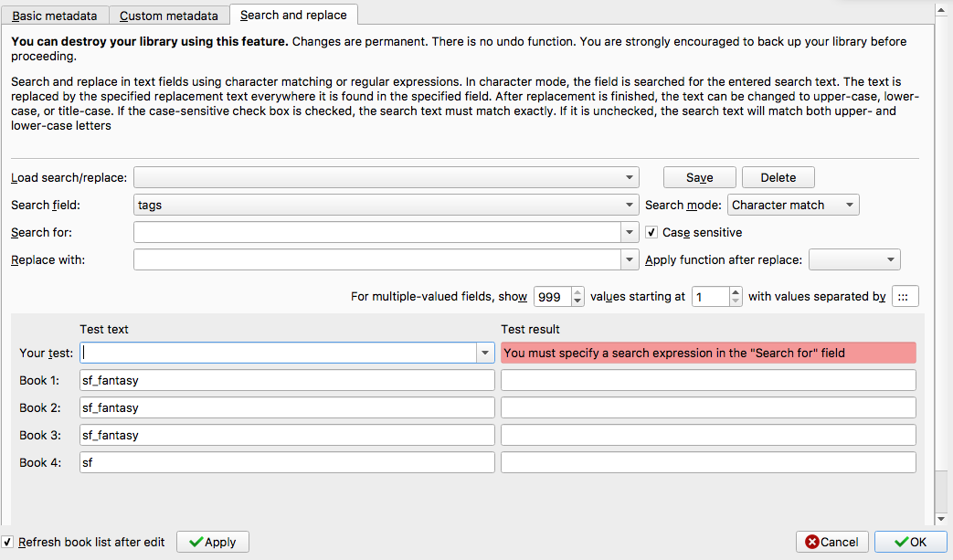Viewport: 953px width, 560px height.
Task: Open the Load search/replace dropdown
Action: click(631, 178)
